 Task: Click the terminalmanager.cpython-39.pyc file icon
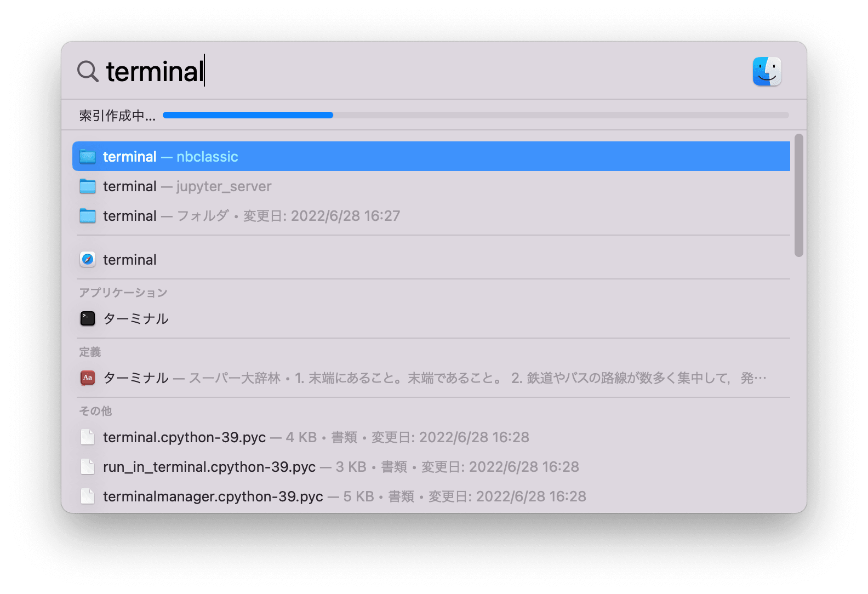click(88, 496)
